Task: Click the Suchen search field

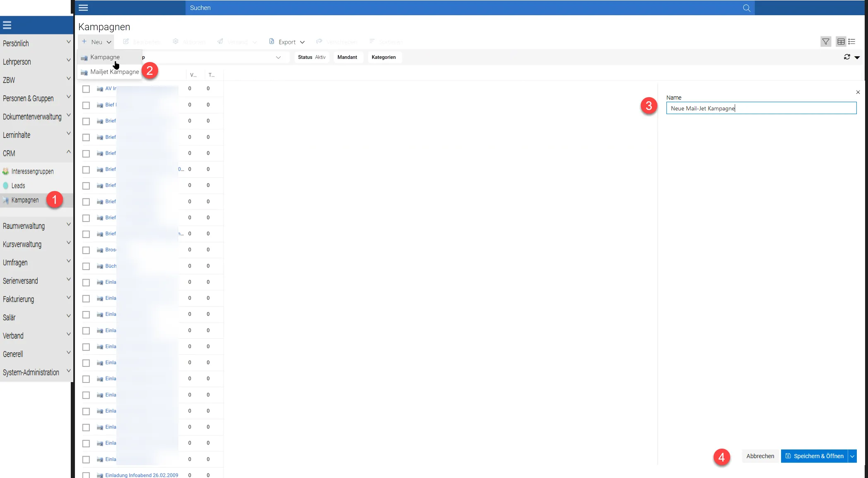Action: coord(464,8)
